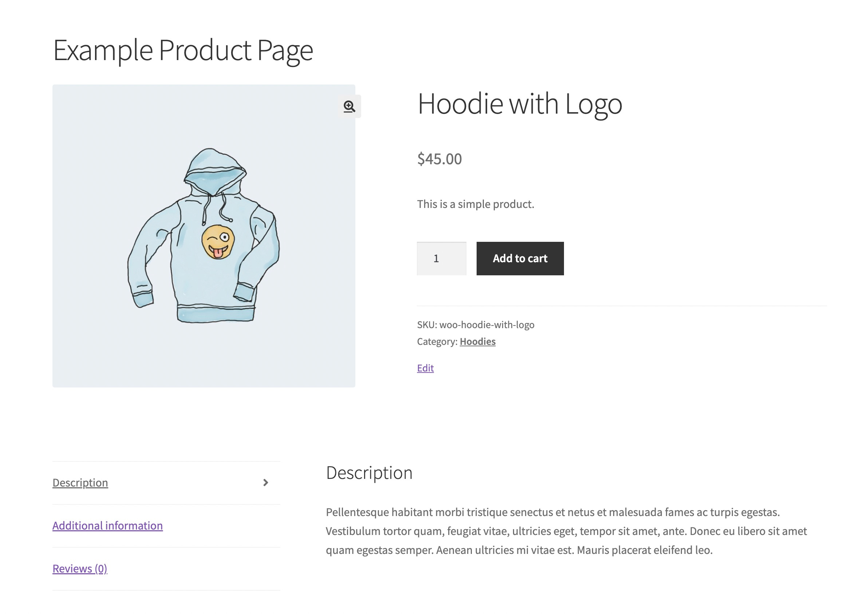View the Reviews (0) tab
The image size is (868, 614).
tap(80, 568)
